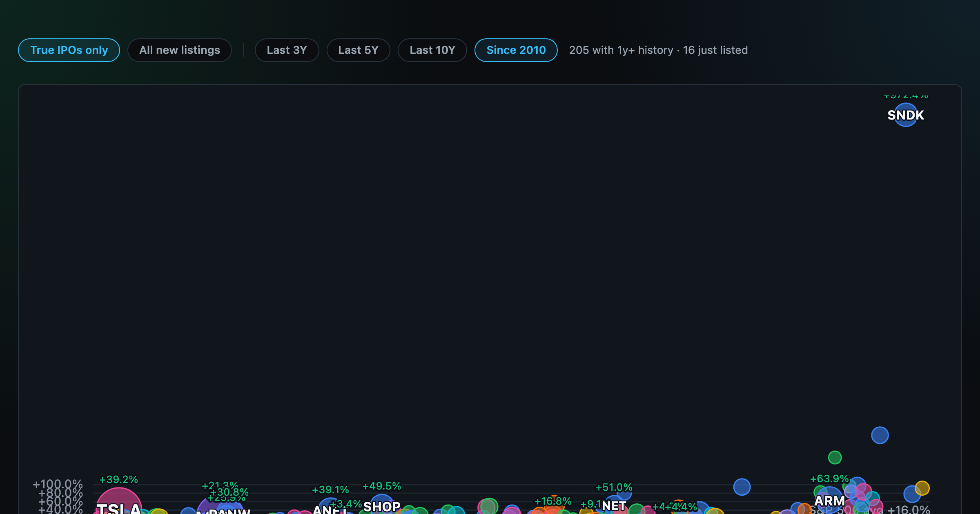980x514 pixels.
Task: Click the +16.0% label
Action: tap(909, 510)
